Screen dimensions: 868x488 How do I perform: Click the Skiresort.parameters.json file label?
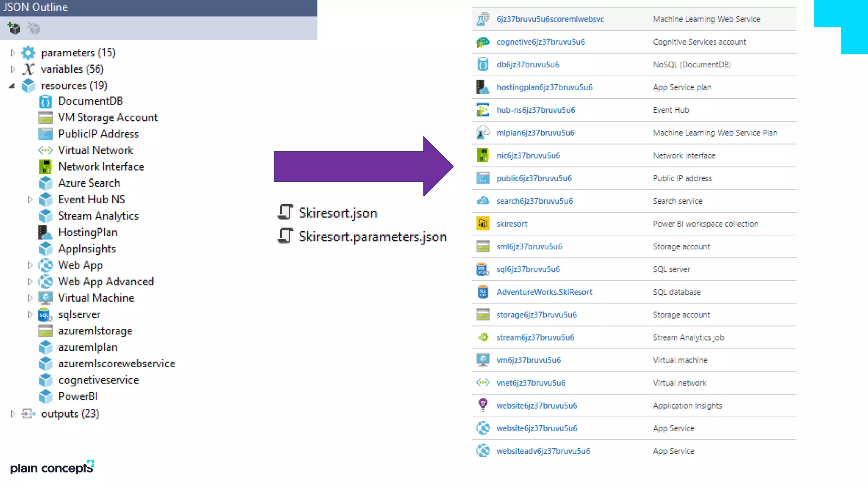373,237
